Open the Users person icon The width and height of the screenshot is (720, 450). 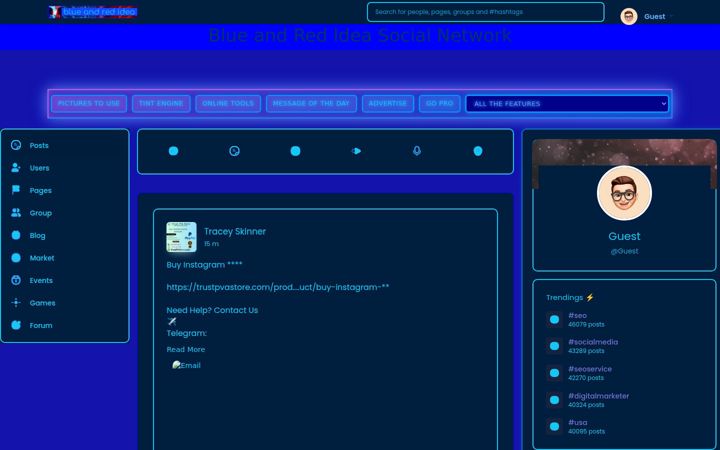(16, 168)
